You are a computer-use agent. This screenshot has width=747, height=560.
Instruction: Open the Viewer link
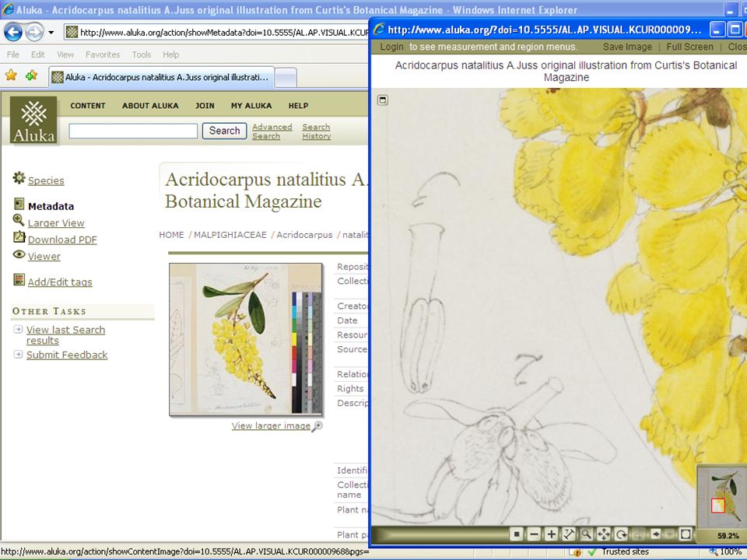tap(44, 256)
